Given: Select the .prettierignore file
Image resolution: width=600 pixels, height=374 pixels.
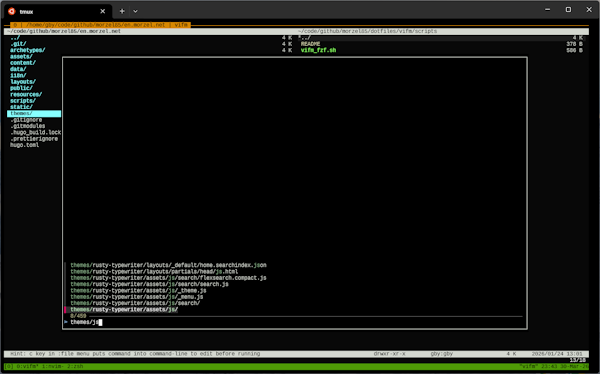Looking at the screenshot, I should pyautogui.click(x=34, y=139).
